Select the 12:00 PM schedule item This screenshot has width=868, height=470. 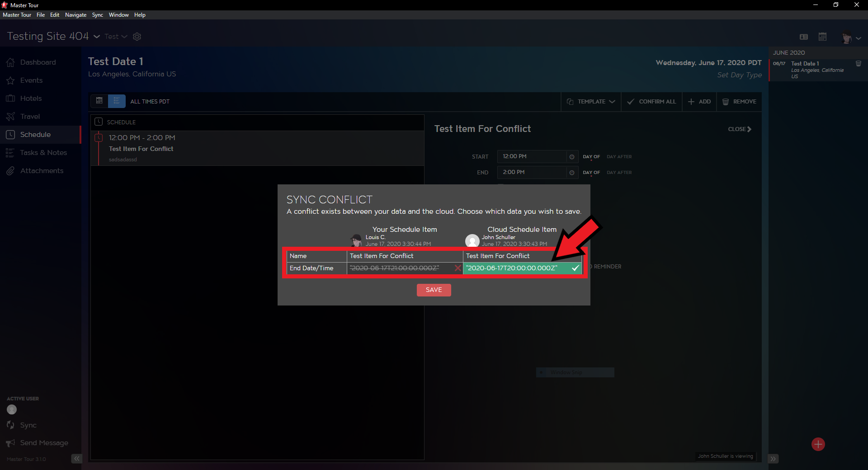click(258, 148)
